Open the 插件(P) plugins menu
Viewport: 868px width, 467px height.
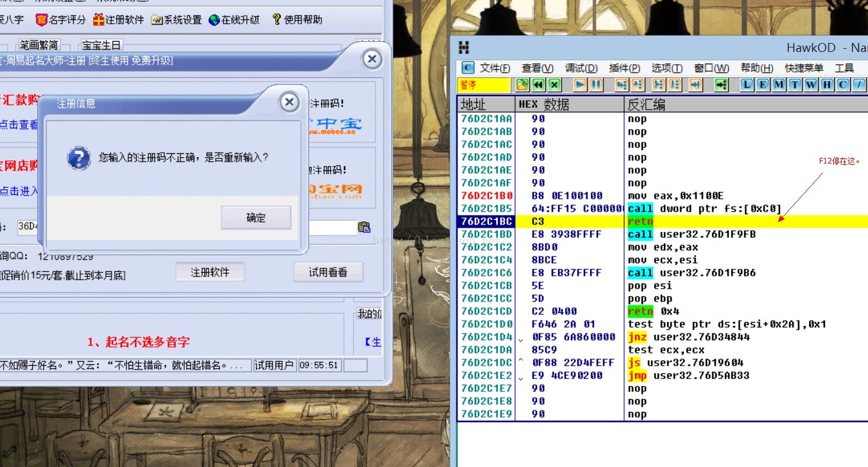[x=624, y=68]
